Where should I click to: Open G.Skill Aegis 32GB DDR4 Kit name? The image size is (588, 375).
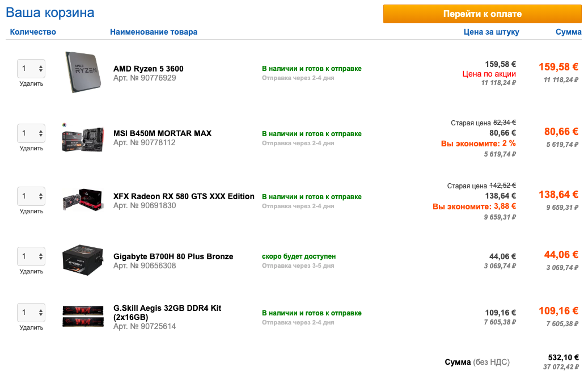[167, 313]
